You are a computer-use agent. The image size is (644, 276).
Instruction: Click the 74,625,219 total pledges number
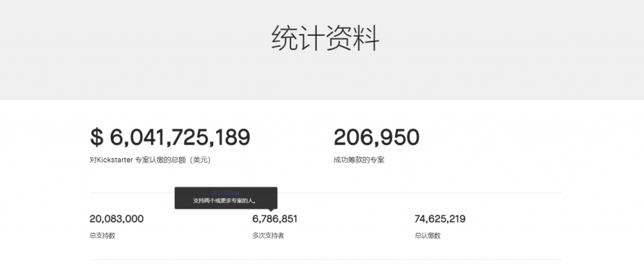coord(440,219)
